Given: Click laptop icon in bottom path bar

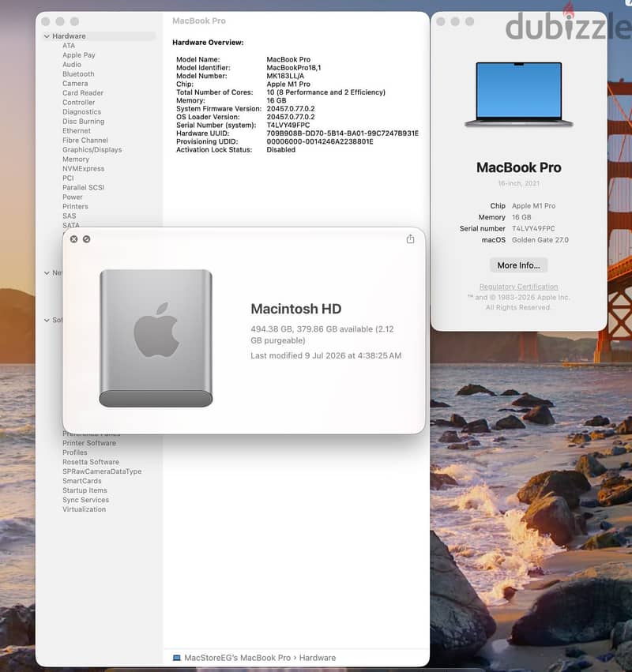Looking at the screenshot, I should (177, 658).
